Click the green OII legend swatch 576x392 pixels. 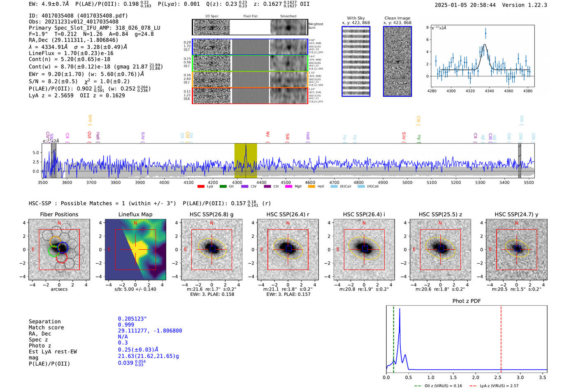click(223, 187)
